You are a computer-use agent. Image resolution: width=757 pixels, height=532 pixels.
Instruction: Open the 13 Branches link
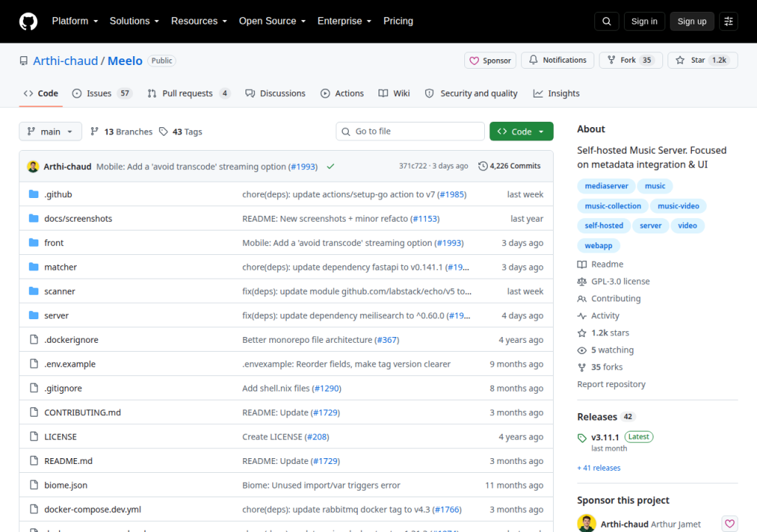(122, 132)
